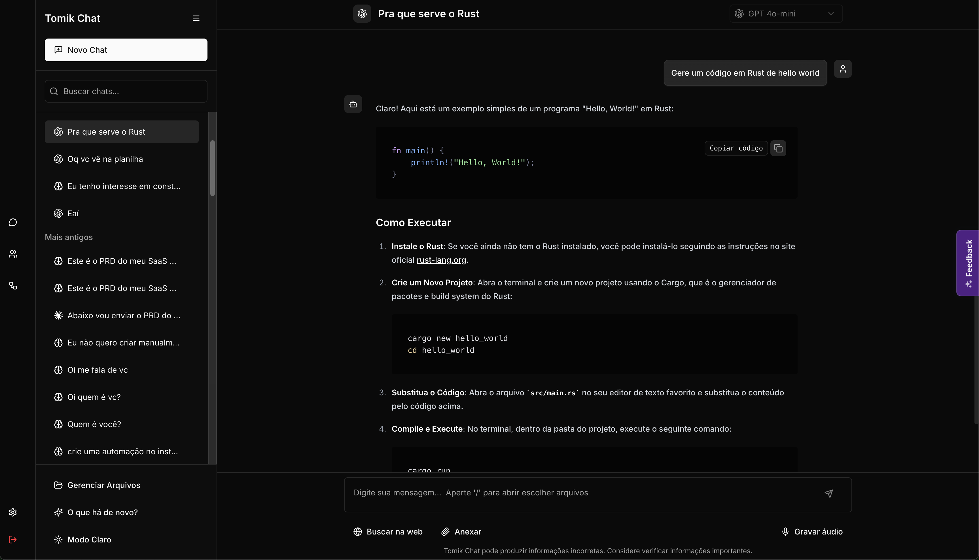
Task: Open the integrations icon in left rail
Action: pos(13,285)
